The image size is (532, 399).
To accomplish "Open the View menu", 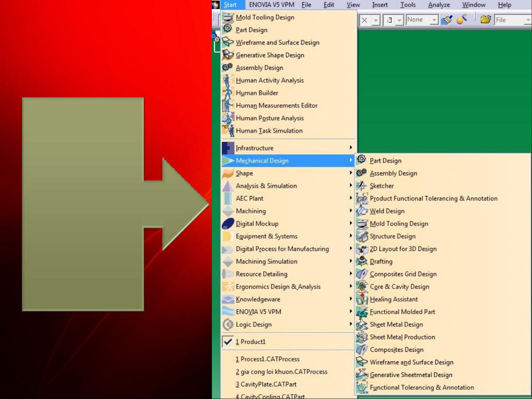I will click(x=353, y=5).
